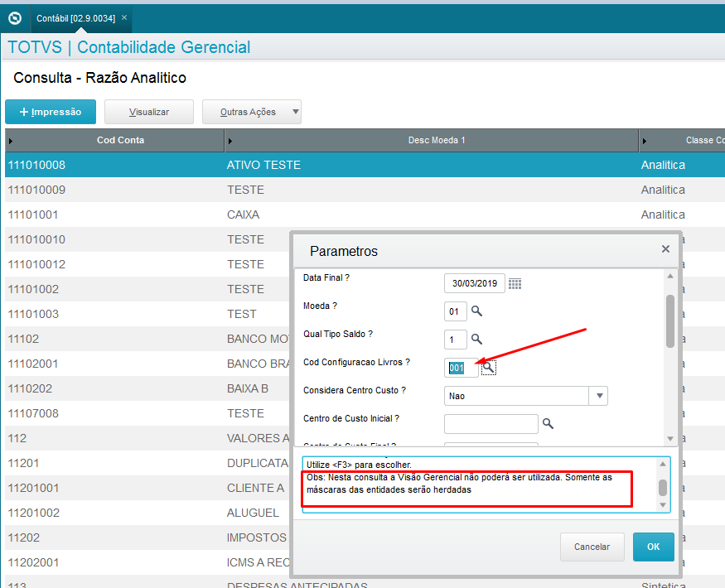
Task: Open the Outras Ações dropdown
Action: pos(252,112)
